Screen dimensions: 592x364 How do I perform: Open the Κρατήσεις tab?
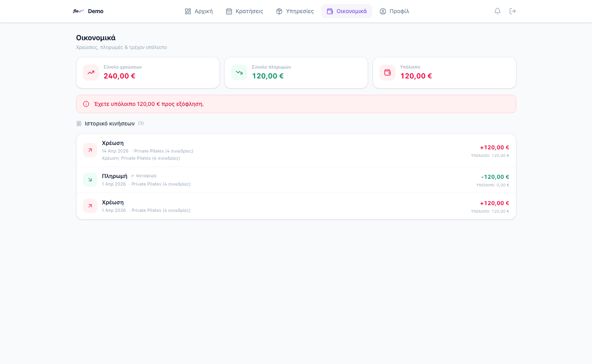tap(244, 11)
